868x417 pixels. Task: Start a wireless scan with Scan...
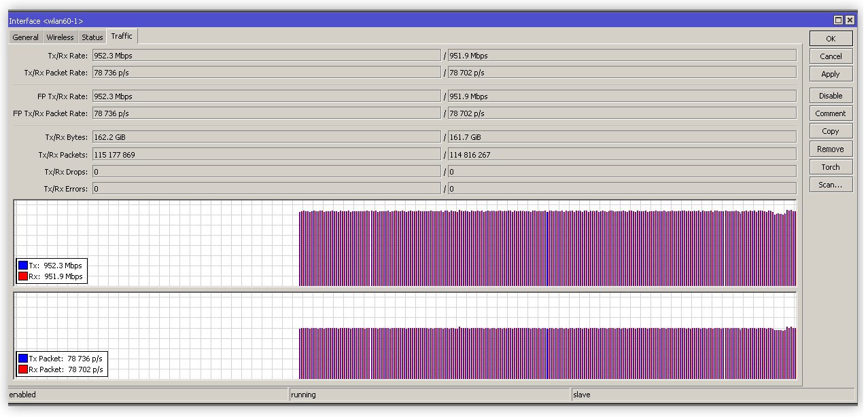(831, 185)
